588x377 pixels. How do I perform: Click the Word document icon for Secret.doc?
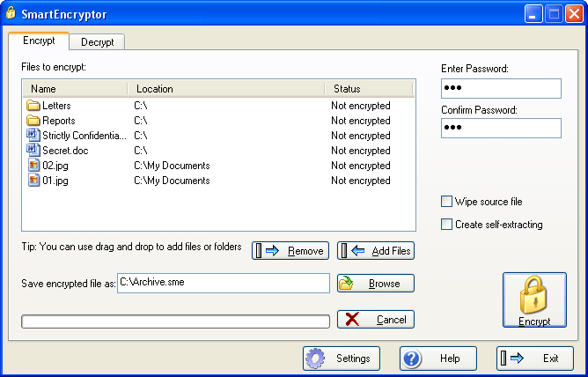(x=33, y=151)
